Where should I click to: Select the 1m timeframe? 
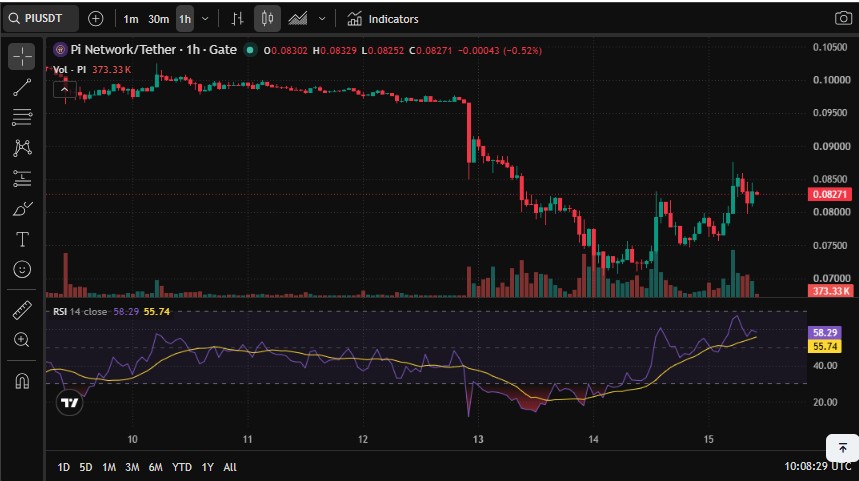click(130, 19)
